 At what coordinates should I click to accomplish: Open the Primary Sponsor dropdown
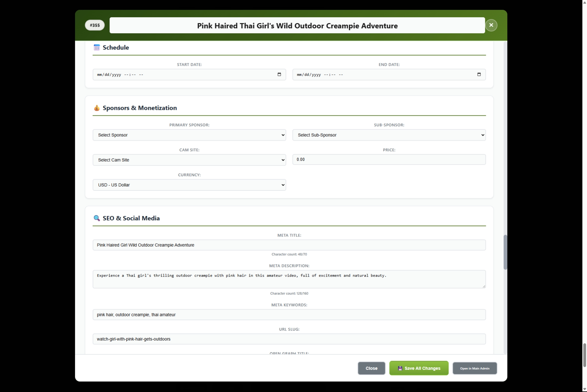click(x=189, y=135)
